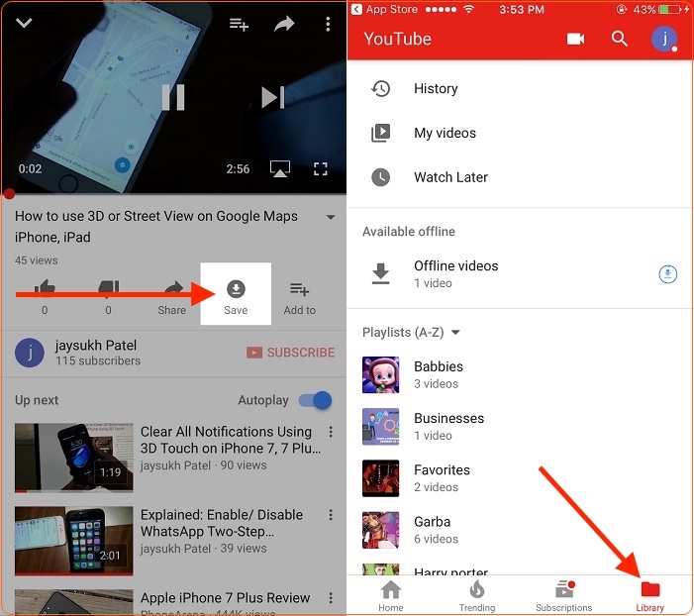This screenshot has width=694, height=616.
Task: Tap the add-to-playlist icon above the video
Action: tap(239, 25)
